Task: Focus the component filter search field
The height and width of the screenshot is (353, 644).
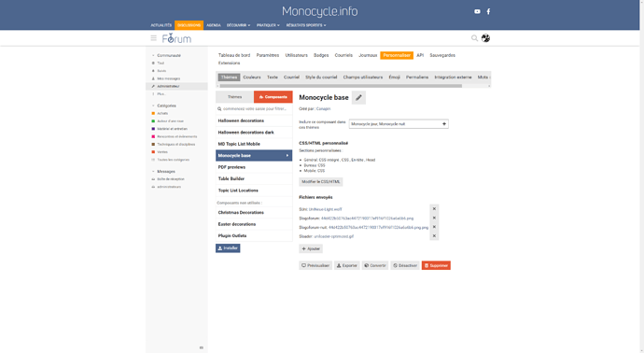Action: (254, 109)
